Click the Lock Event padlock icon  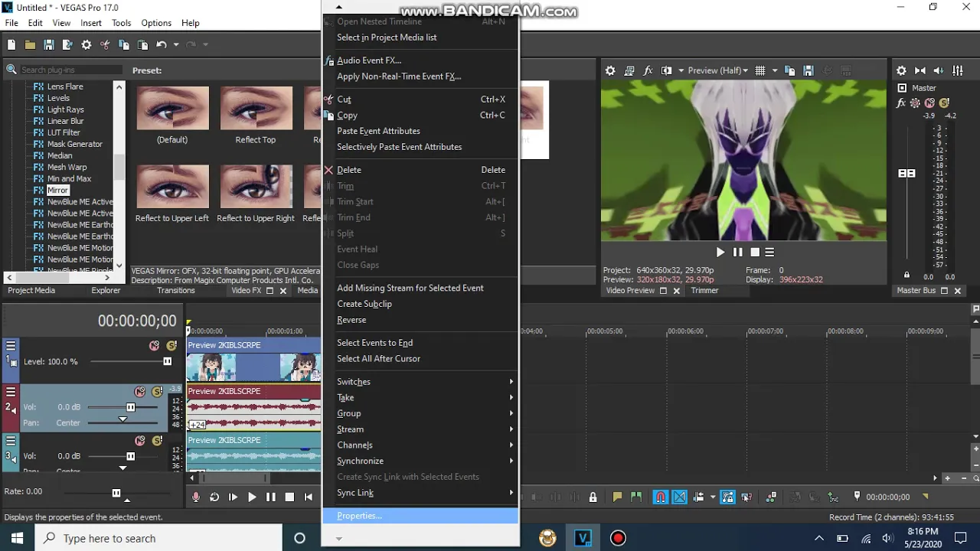pyautogui.click(x=593, y=497)
